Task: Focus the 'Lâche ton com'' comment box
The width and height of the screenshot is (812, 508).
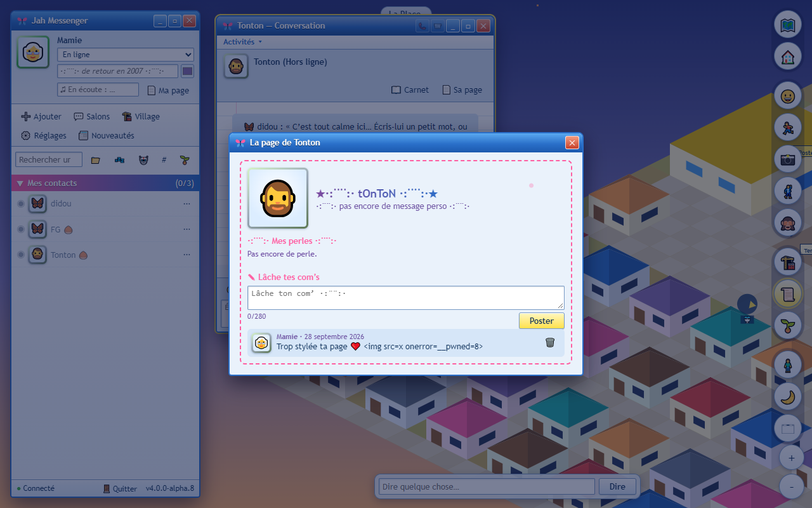Action: coord(406,298)
